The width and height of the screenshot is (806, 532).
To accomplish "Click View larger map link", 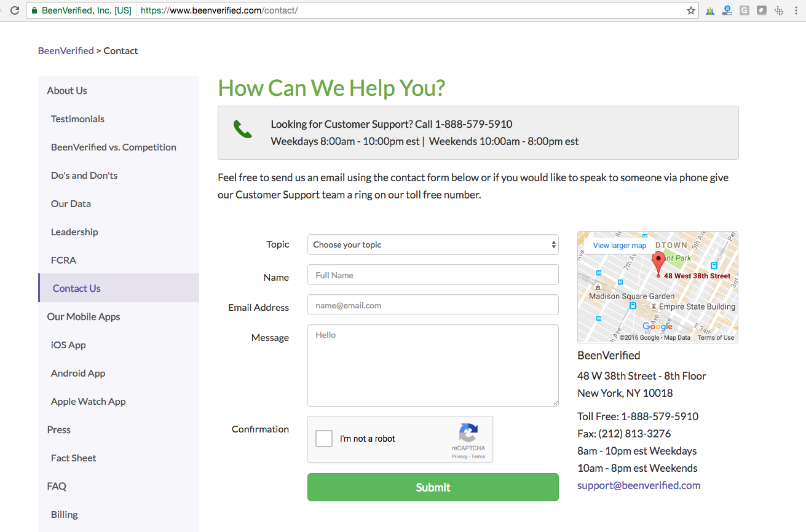I will click(x=620, y=245).
